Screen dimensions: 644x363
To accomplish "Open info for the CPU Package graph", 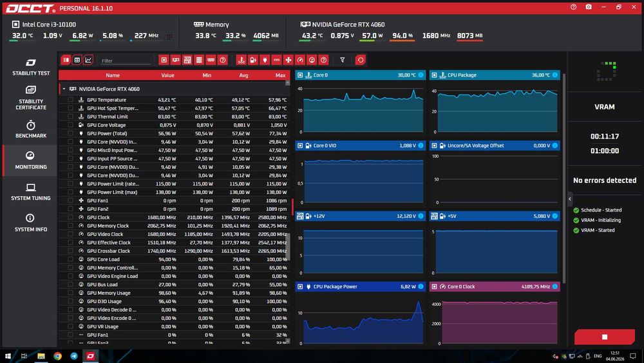I will click(555, 75).
